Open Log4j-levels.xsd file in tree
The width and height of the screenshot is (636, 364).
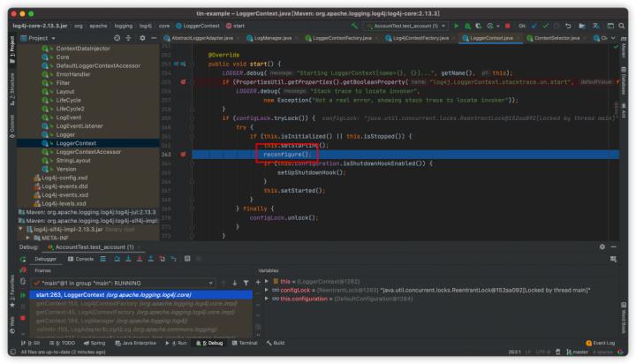(64, 203)
